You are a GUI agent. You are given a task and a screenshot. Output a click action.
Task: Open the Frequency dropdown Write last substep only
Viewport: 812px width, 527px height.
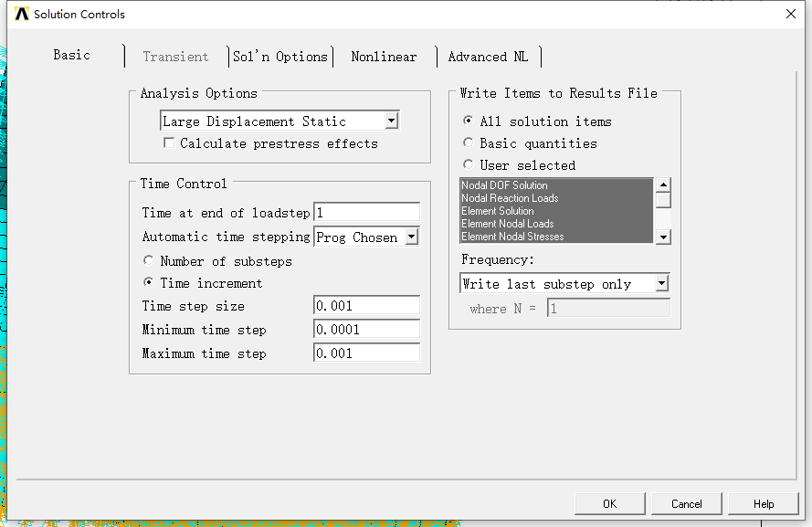pos(565,284)
